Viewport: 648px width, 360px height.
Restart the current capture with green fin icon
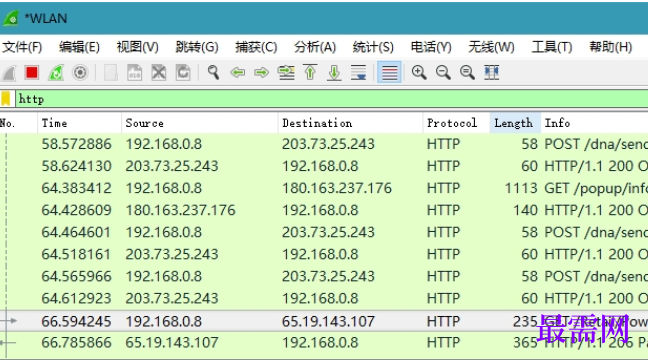click(56, 73)
